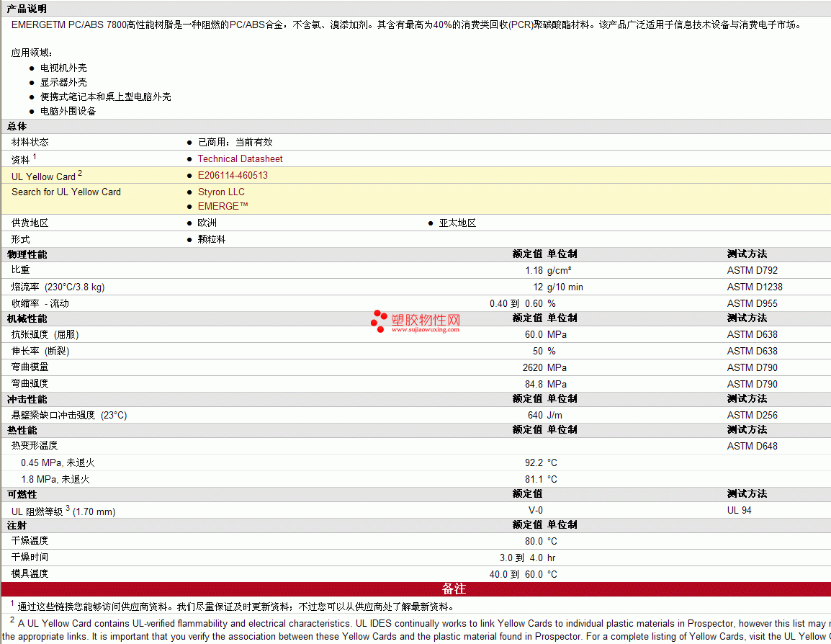The width and height of the screenshot is (831, 644).
Task: Click the 80.0 °C drying value
Action: tap(541, 541)
